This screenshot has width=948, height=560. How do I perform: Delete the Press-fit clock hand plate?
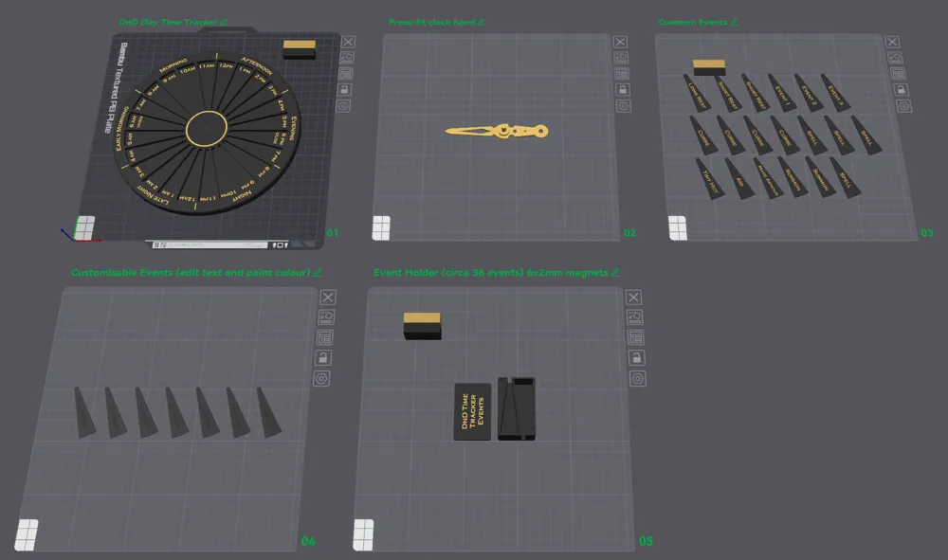(621, 42)
